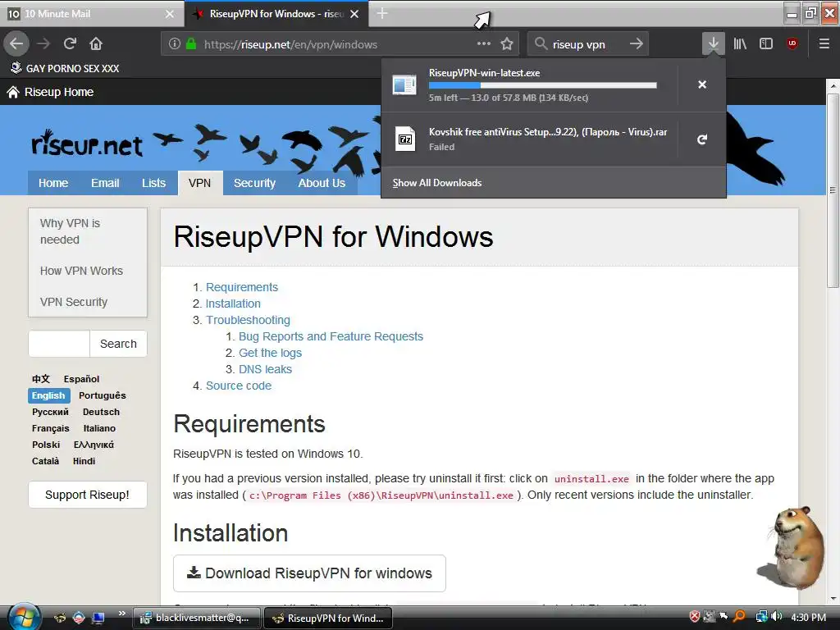The image size is (840, 630).
Task: Jump to Troubleshooting section link
Action: click(x=248, y=320)
